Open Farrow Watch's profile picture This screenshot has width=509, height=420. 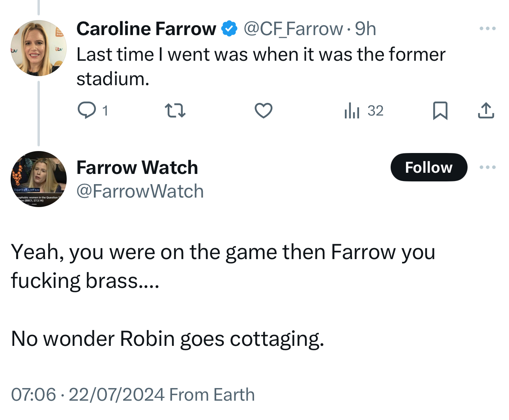click(39, 179)
